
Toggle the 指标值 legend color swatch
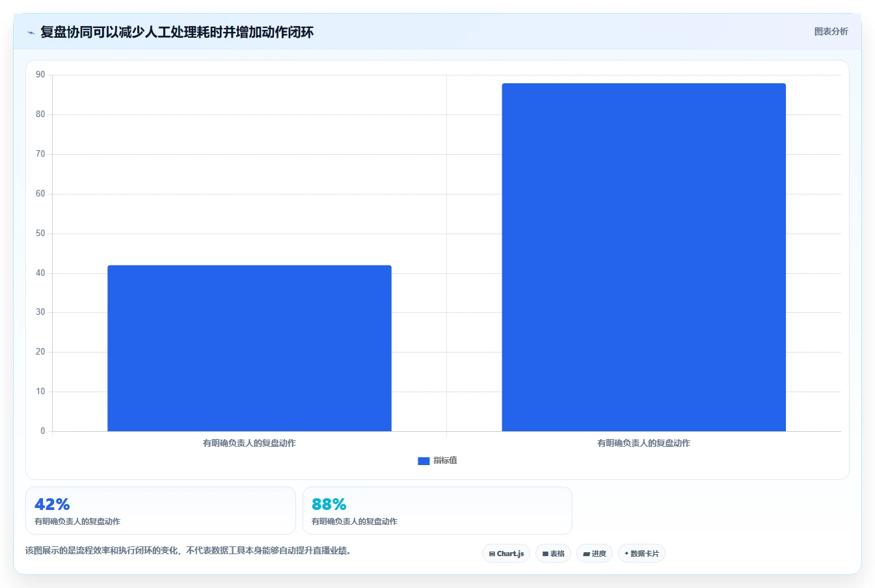pos(424,461)
